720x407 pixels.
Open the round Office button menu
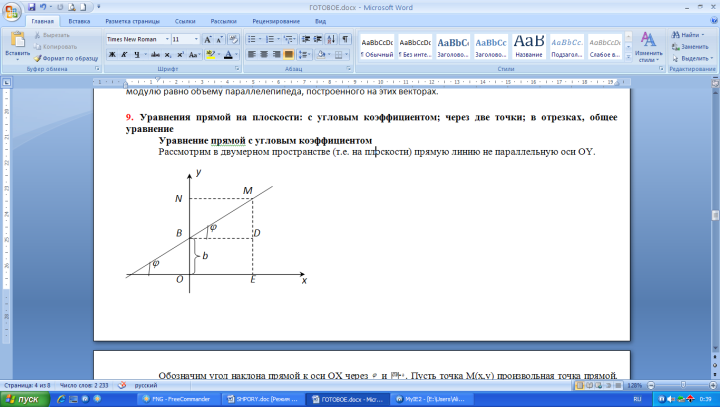[x=11, y=11]
